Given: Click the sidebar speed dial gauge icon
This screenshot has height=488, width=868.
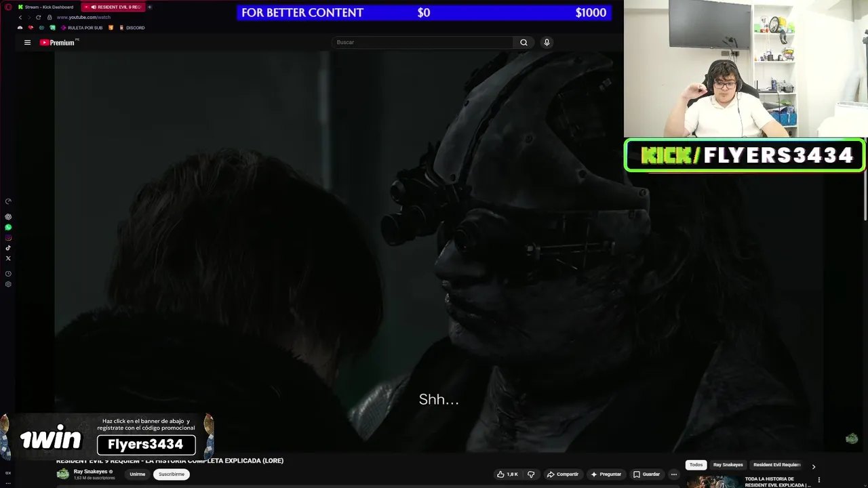Looking at the screenshot, I should point(8,201).
